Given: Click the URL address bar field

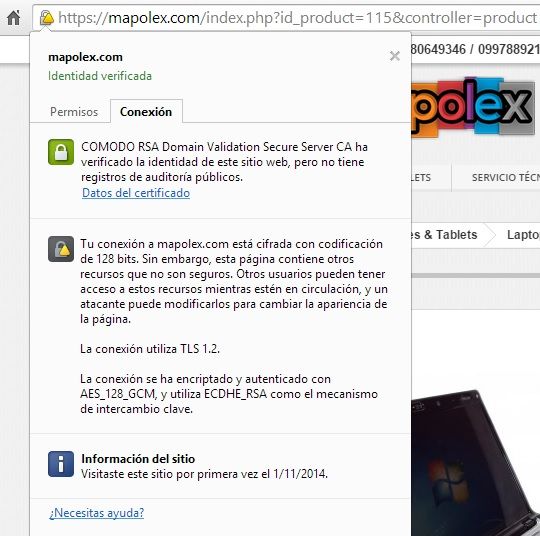Looking at the screenshot, I should click(x=286, y=18).
